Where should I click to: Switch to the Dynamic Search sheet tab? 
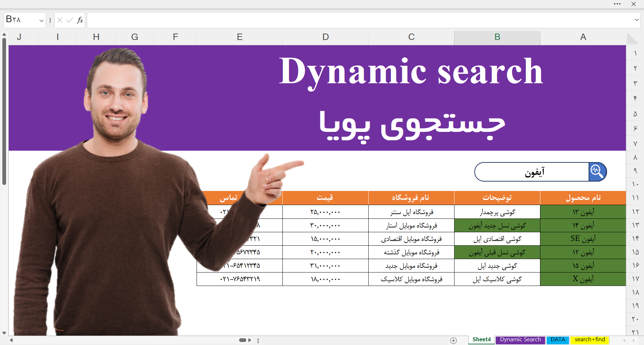(x=520, y=340)
